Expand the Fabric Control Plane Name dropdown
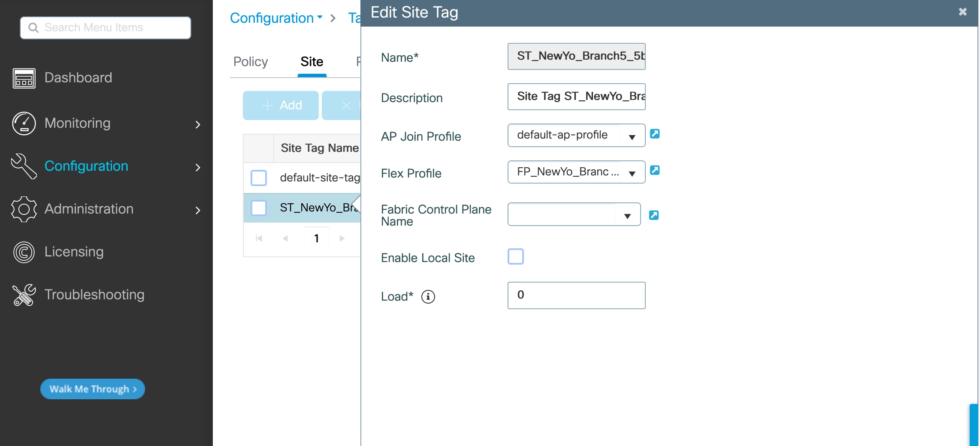980x446 pixels. tap(627, 215)
